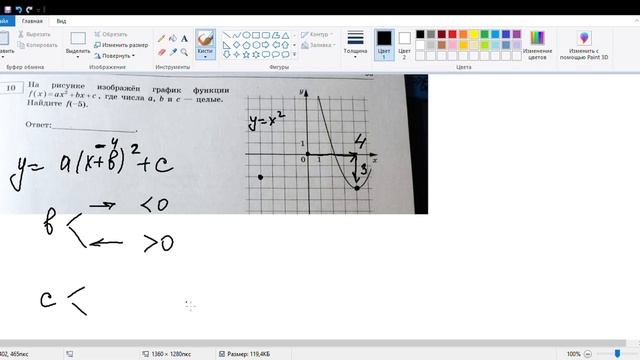Click the zoom slider handle
640x360 pixels.
(x=617, y=353)
